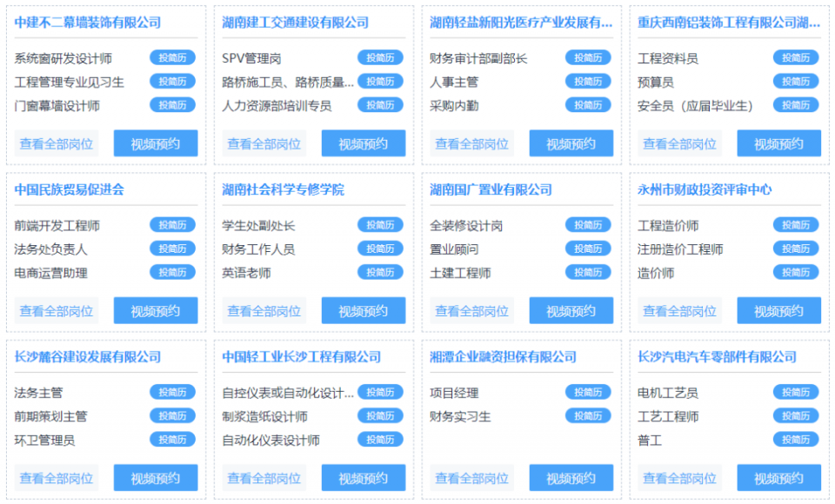Submit resume for SPV管理岗
Viewport: 835px width, 504px height.
click(380, 57)
